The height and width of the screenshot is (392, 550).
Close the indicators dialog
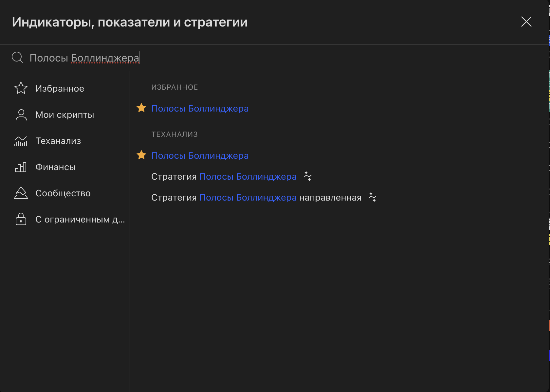[x=526, y=22]
